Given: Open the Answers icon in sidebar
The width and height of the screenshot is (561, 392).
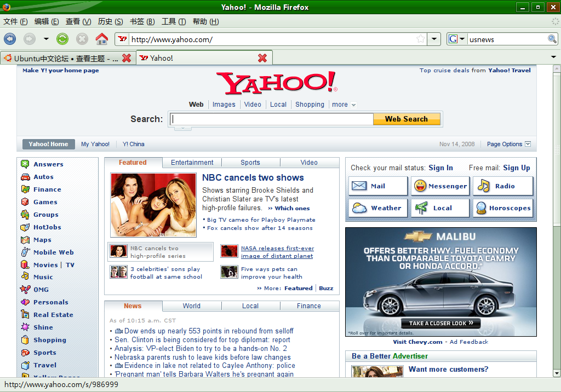Looking at the screenshot, I should click(25, 164).
